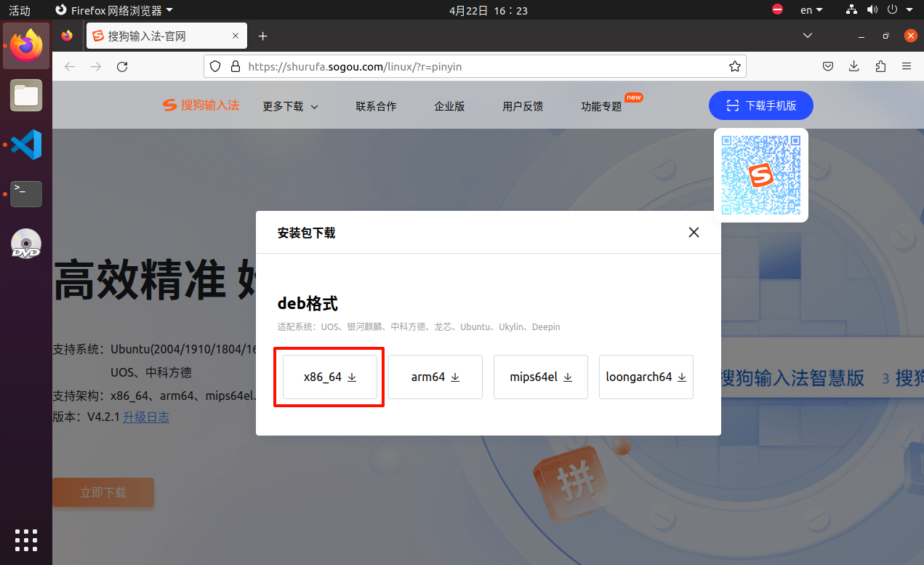Screen dimensions: 924x565
Task: Open 功能专题 navigation item
Action: [601, 106]
